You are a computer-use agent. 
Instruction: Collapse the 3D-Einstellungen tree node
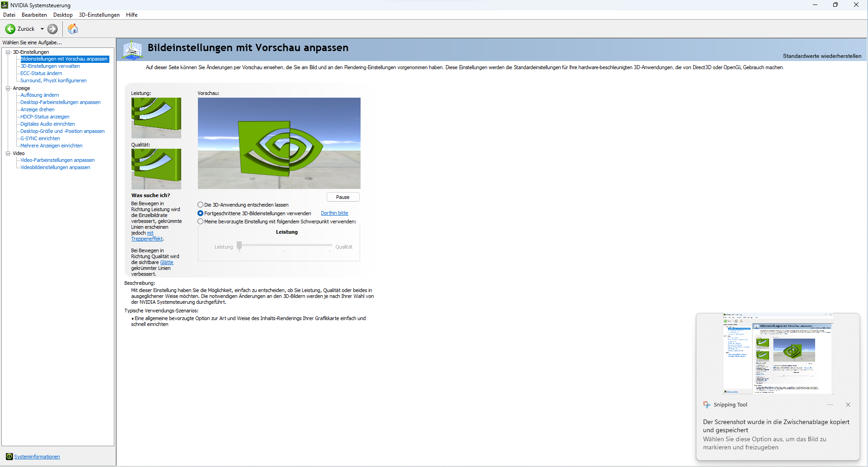(8, 52)
